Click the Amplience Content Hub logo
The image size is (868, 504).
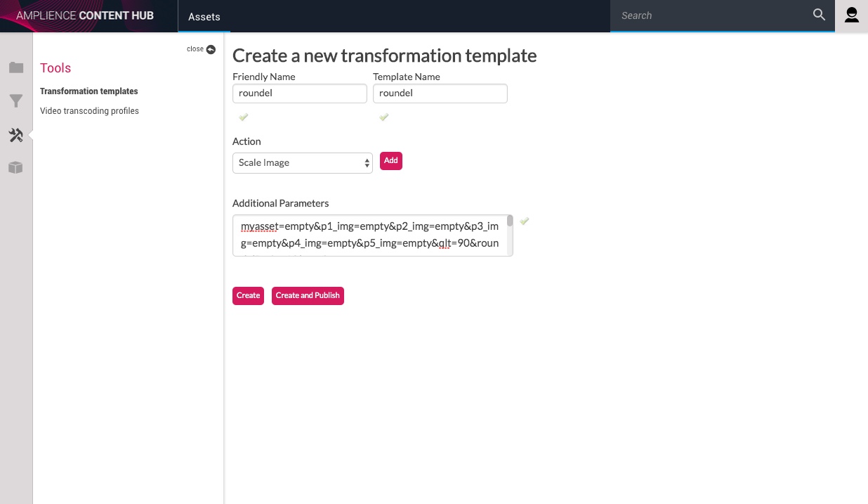pos(85,15)
